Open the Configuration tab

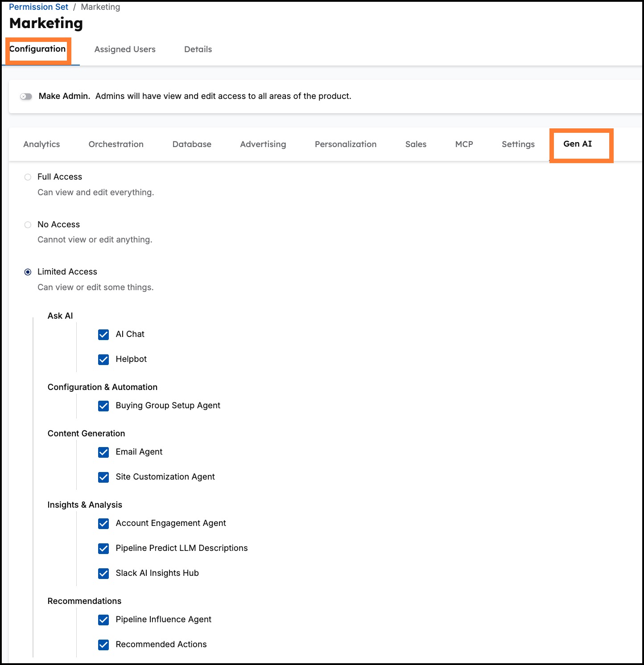coord(37,49)
